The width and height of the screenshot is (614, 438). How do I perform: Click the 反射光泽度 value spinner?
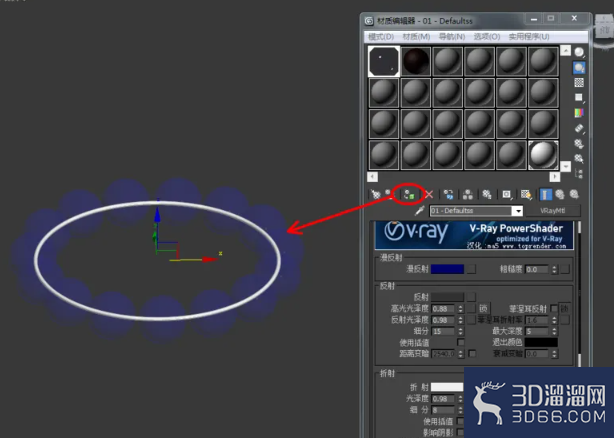(460, 320)
